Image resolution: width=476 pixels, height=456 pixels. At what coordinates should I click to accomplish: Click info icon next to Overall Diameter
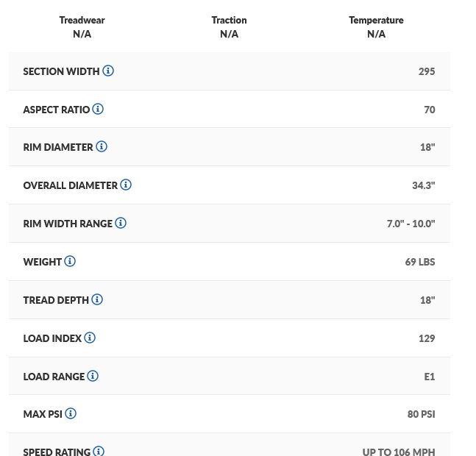point(126,185)
